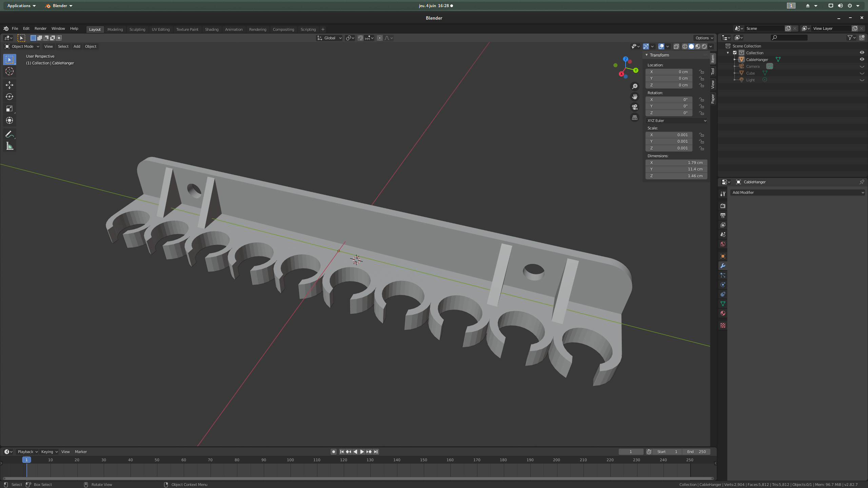Select the Annotate tool

(x=9, y=135)
